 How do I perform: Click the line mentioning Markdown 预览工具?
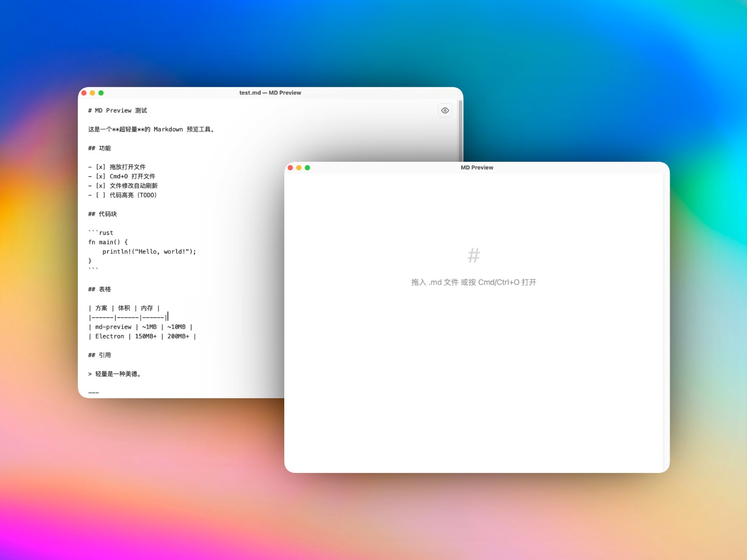click(x=151, y=129)
